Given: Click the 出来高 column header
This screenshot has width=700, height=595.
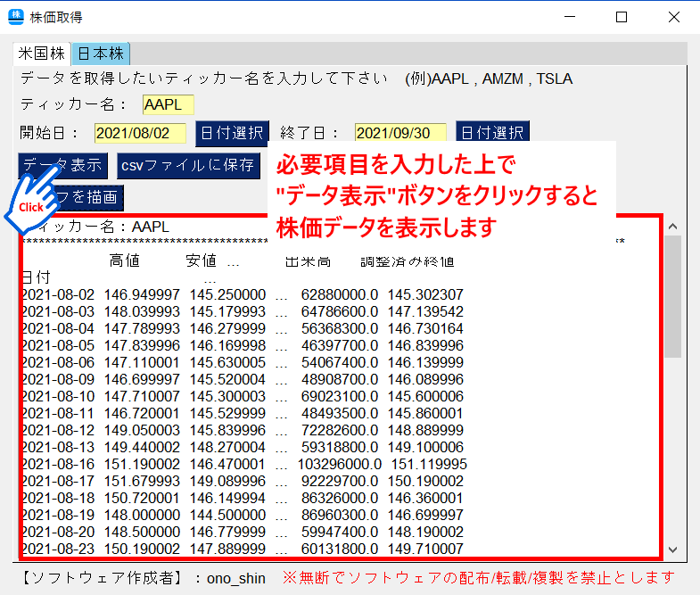Looking at the screenshot, I should click(308, 261).
